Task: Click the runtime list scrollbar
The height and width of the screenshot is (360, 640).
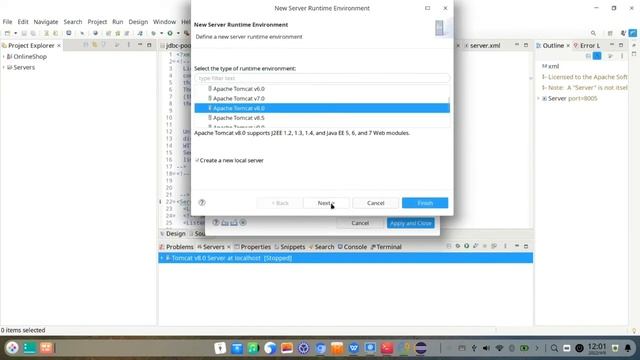Action: [449, 100]
